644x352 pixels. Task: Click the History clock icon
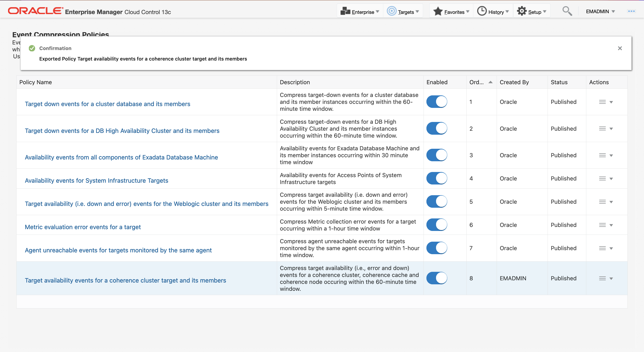tap(481, 11)
